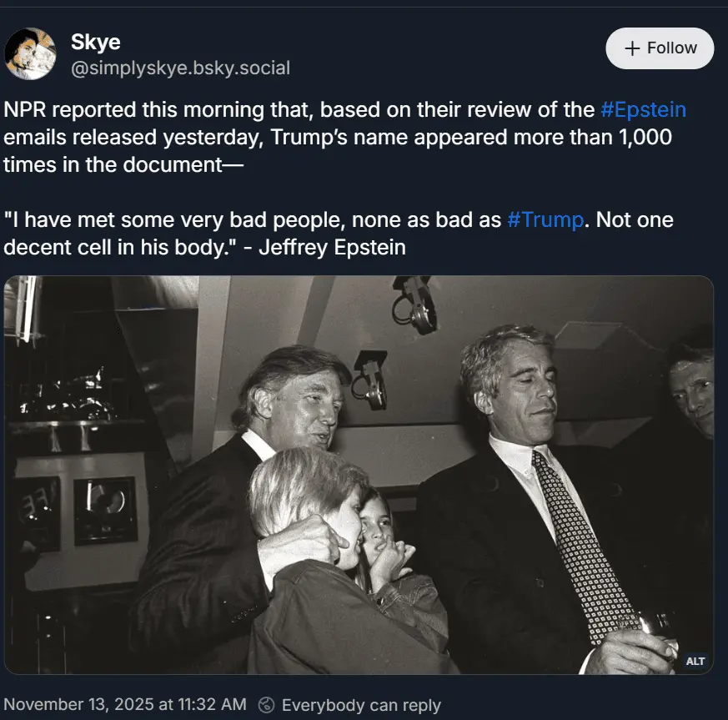728x720 pixels.
Task: Open the #Trump hashtag link
Action: (545, 220)
